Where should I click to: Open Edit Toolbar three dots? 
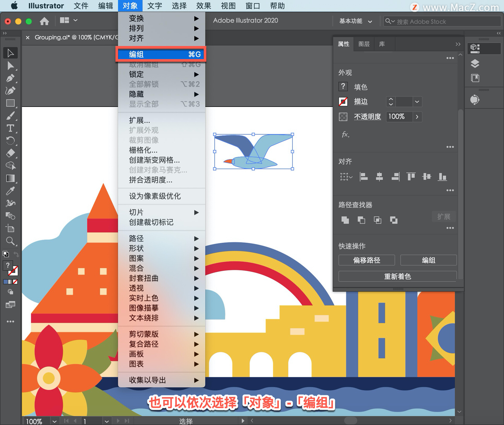point(10,322)
